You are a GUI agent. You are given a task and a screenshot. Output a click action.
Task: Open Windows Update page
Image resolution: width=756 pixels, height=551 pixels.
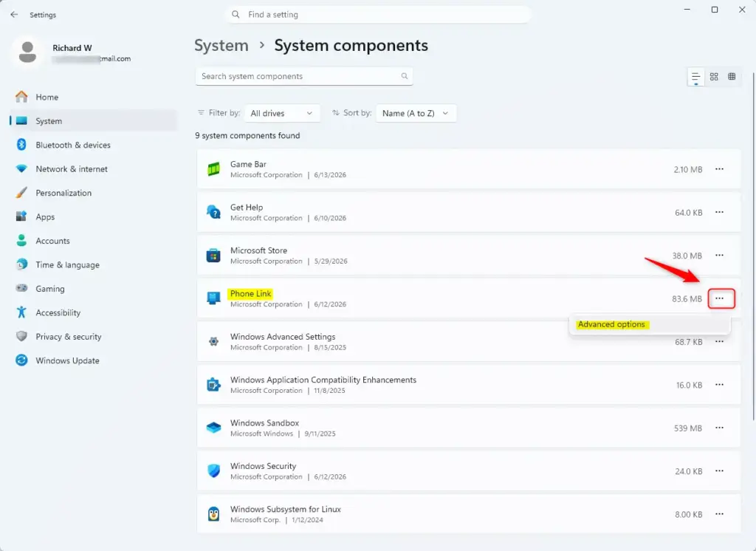coord(94,360)
